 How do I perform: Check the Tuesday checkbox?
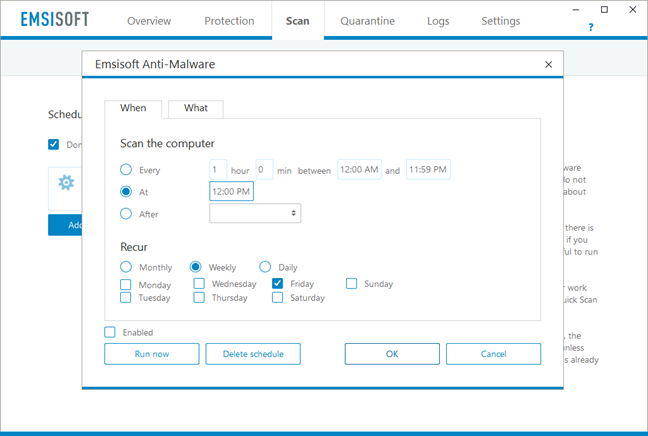coord(126,298)
